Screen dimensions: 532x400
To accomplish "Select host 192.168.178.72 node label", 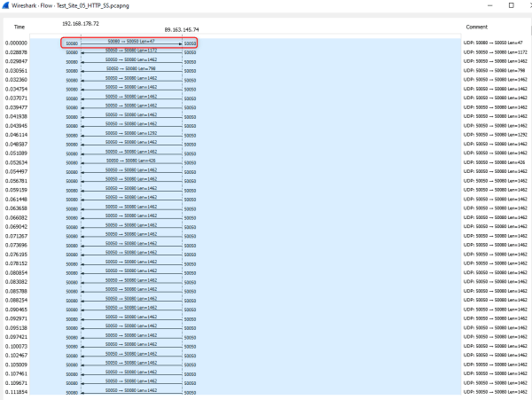I will 81,23.
